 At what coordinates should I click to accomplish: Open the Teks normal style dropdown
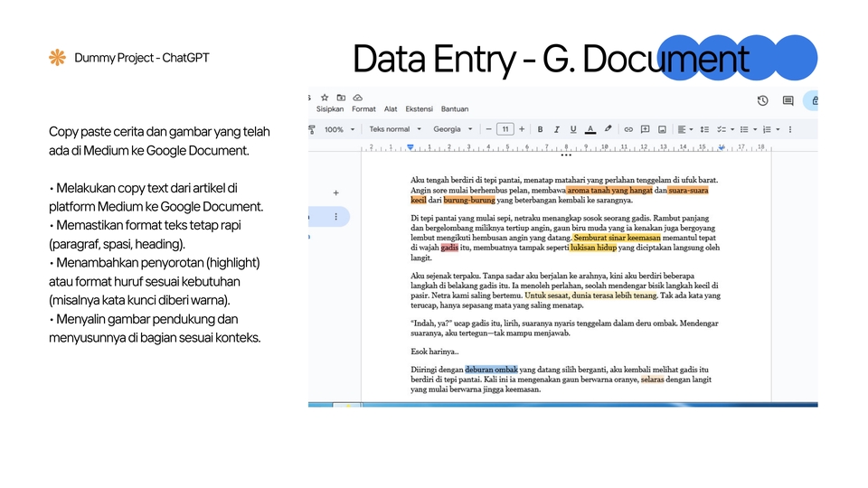click(395, 129)
